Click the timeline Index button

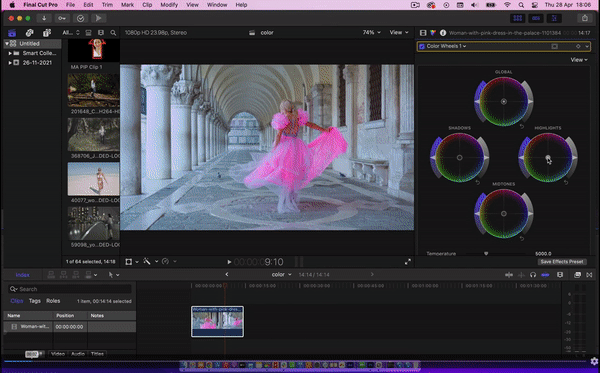tap(23, 275)
